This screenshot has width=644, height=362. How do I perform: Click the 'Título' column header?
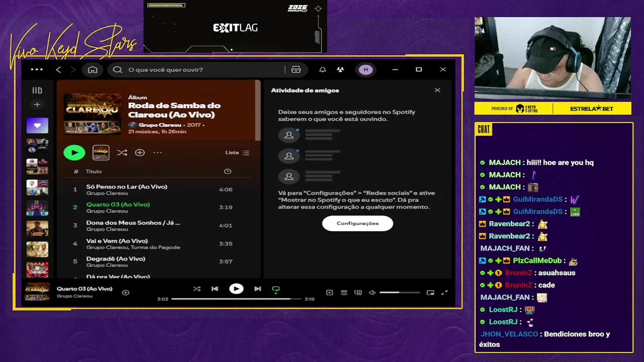(94, 171)
